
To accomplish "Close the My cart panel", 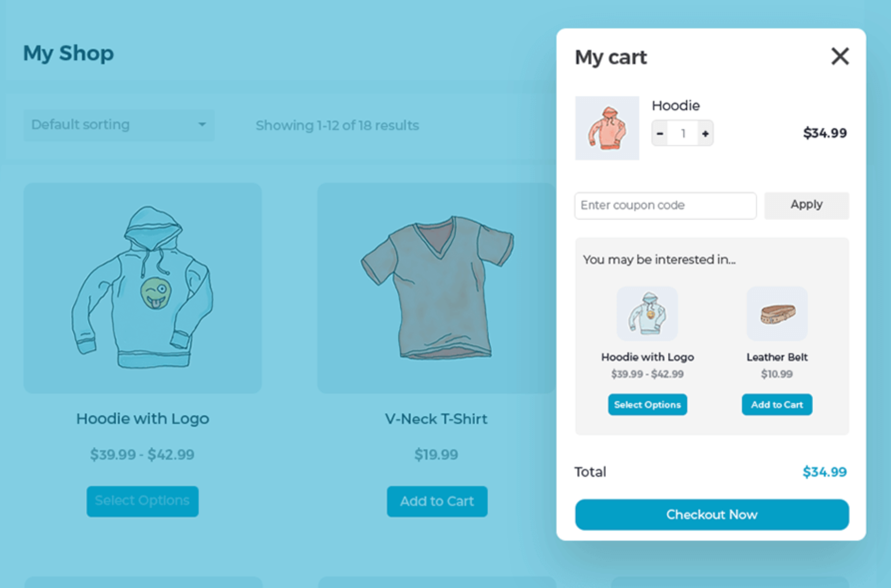I will [840, 56].
